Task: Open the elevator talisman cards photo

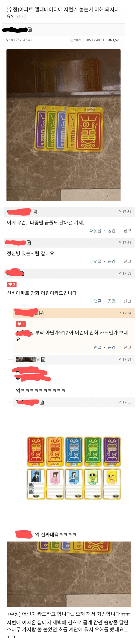Action: [x=63, y=125]
